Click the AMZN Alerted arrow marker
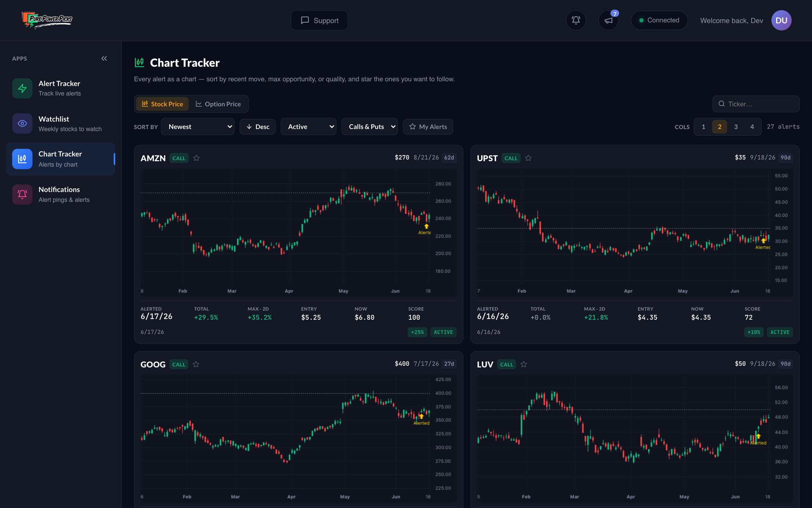Image resolution: width=812 pixels, height=508 pixels. pyautogui.click(x=426, y=226)
